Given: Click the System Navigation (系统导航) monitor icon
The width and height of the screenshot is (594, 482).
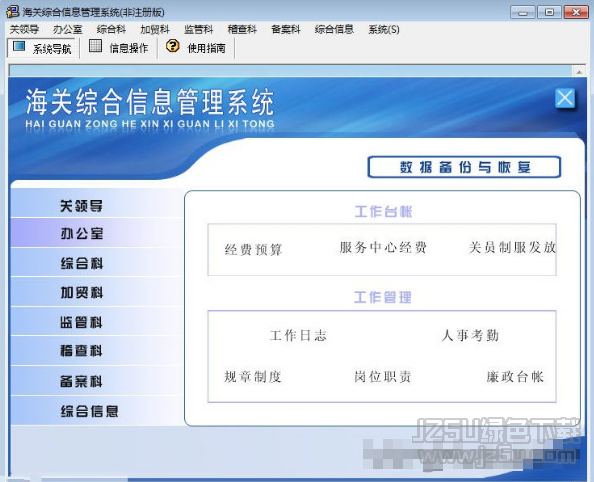Looking at the screenshot, I should (x=19, y=47).
